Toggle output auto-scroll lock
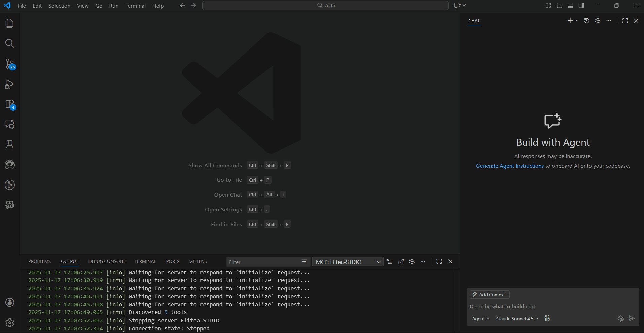644x333 pixels. point(401,262)
